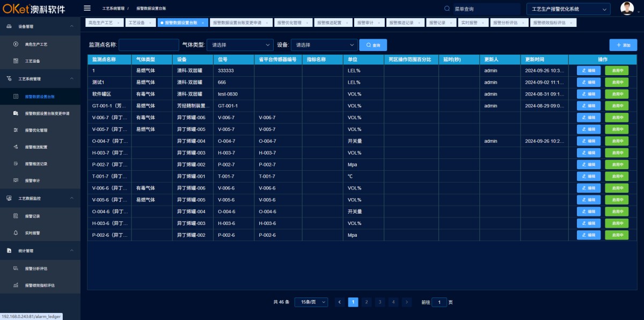Click inside the 监测点名称 input field
This screenshot has width=644, height=320.
click(149, 45)
